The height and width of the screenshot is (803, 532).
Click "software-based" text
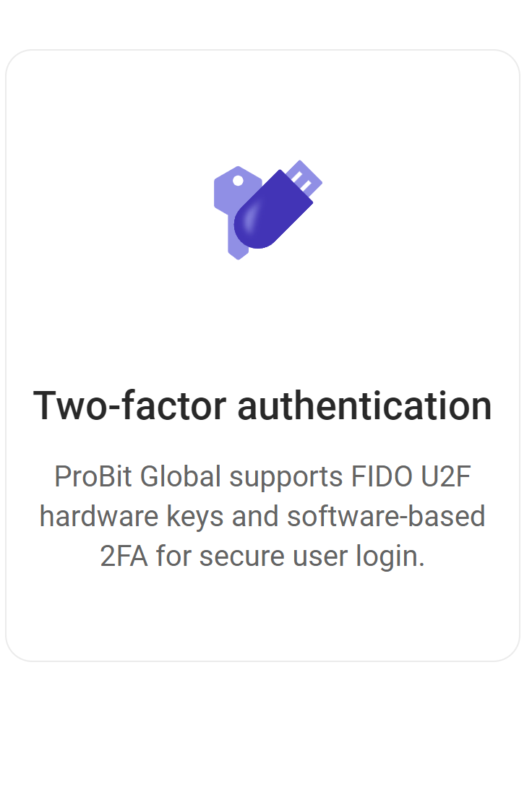click(x=386, y=518)
